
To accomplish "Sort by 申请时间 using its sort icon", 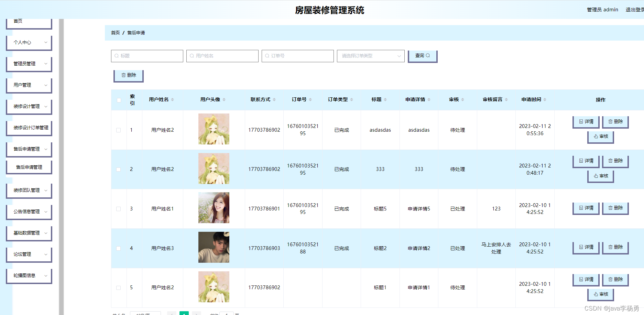I will tap(545, 100).
